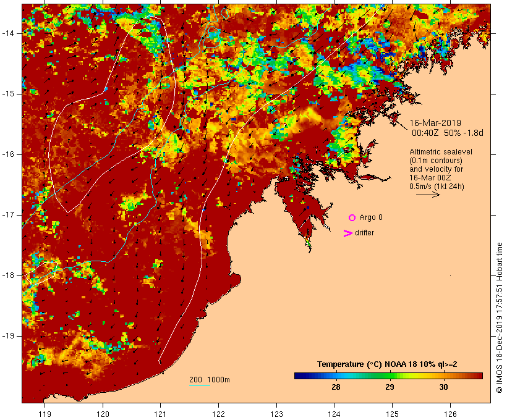Click the '00:40Z 50% -1.8d' text
507x420 pixels.
point(448,133)
